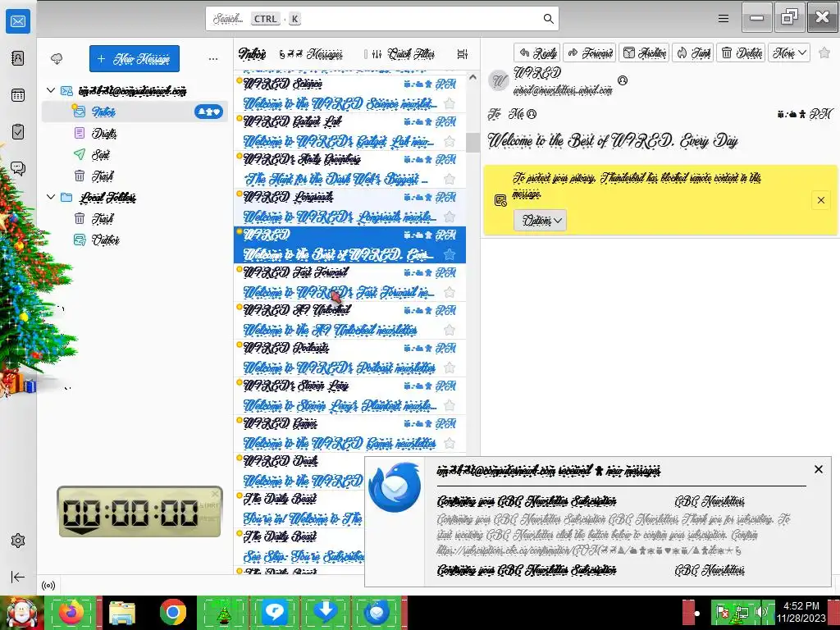840x630 pixels.
Task: Open the Address Book space
Action: pos(18,58)
